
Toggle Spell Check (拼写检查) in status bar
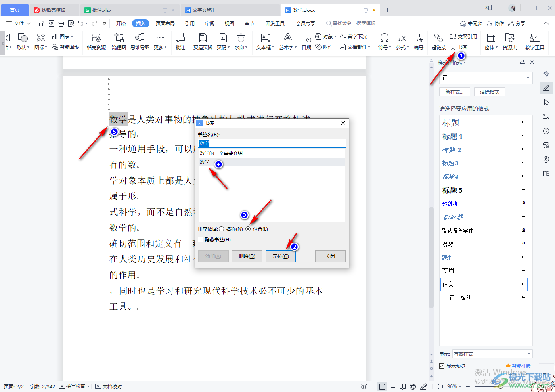tap(74, 386)
